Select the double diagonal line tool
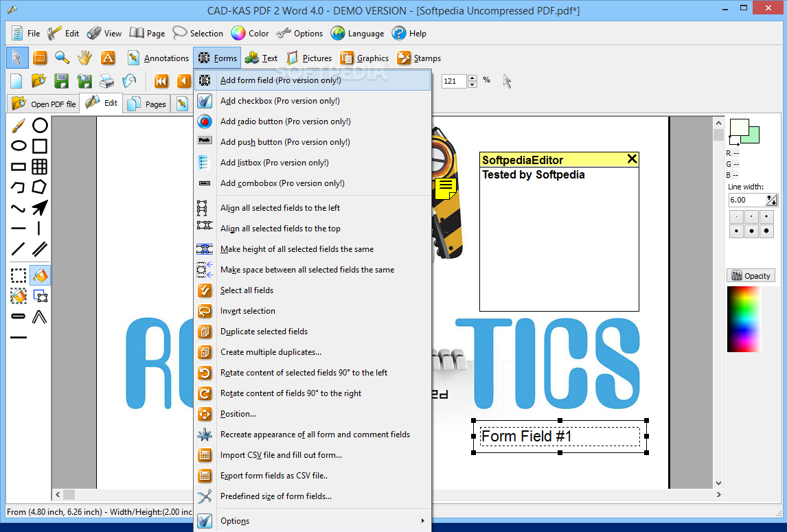The height and width of the screenshot is (532, 787). (x=40, y=248)
